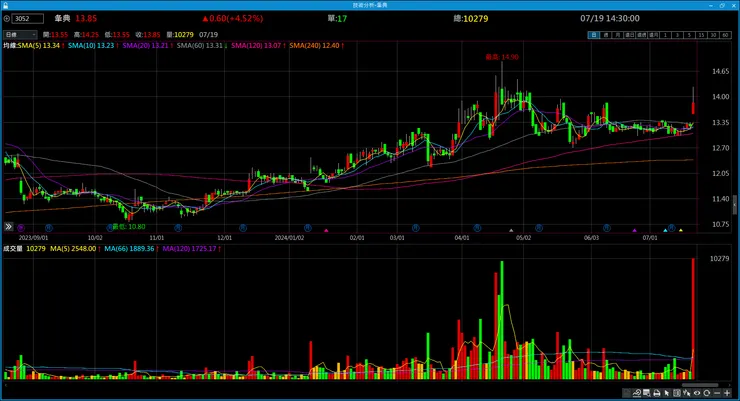This screenshot has height=401, width=740.
Task: Switch to 30-minute chart interval
Action: click(713, 35)
